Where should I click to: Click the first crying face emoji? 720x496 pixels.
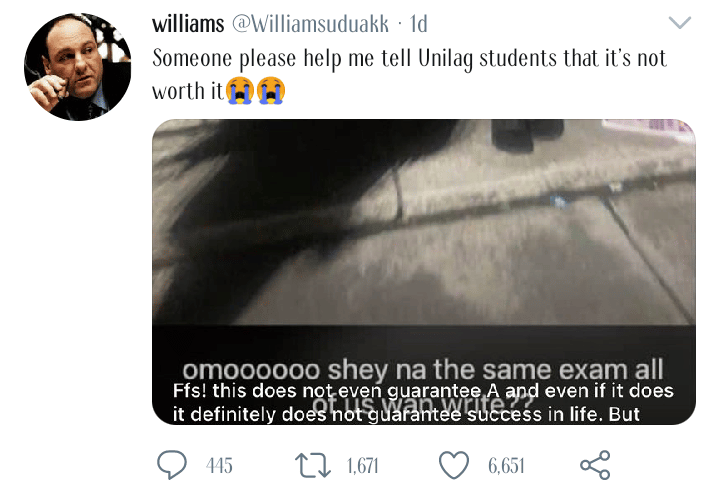(240, 90)
